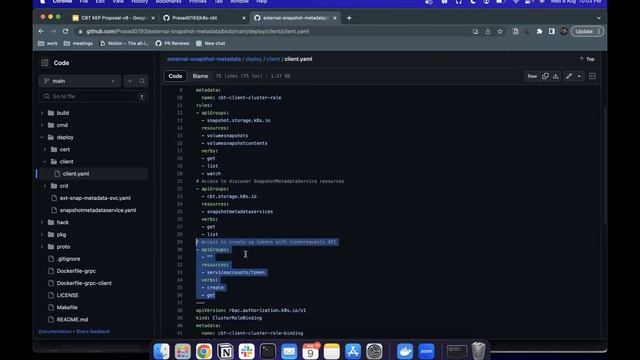640x360 pixels.
Task: Search the repository with the magnifier button
Action: [142, 81]
